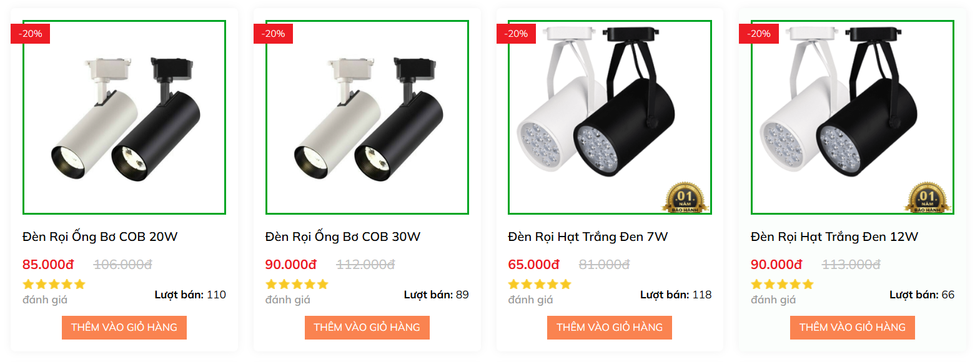The image size is (980, 362).
Task: Click the Hạt Trắng Đen 7W product image
Action: (x=610, y=117)
